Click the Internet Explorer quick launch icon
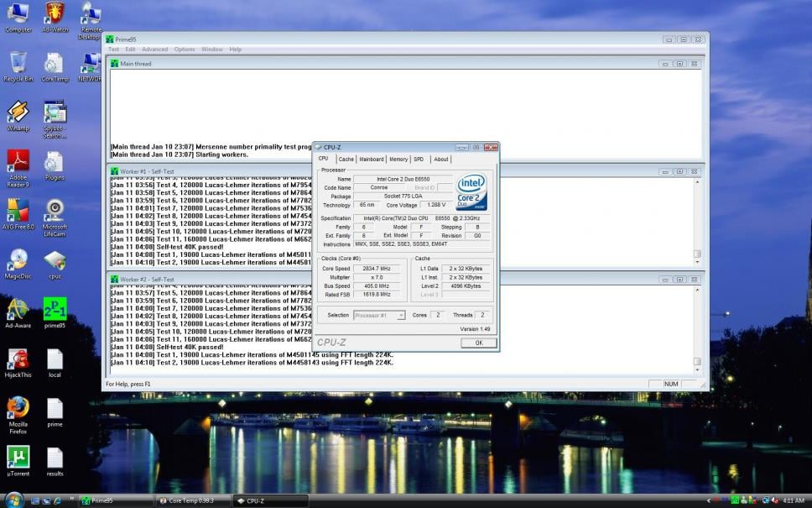Image resolution: width=812 pixels, height=508 pixels. point(58,500)
